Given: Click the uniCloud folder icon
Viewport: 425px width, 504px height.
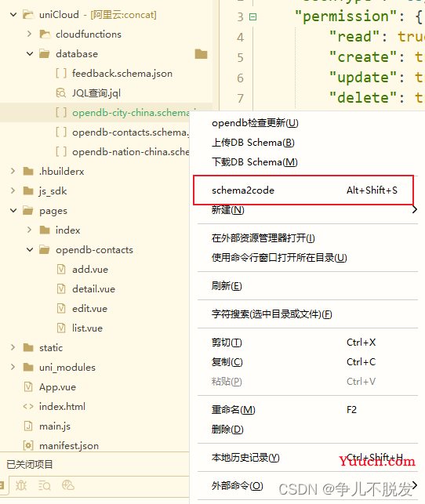Looking at the screenshot, I should (x=28, y=14).
